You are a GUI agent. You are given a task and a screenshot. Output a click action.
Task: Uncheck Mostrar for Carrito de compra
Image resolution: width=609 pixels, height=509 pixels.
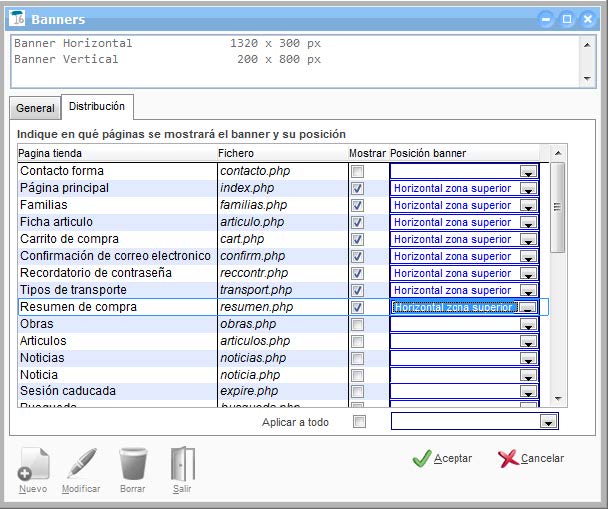coord(357,240)
